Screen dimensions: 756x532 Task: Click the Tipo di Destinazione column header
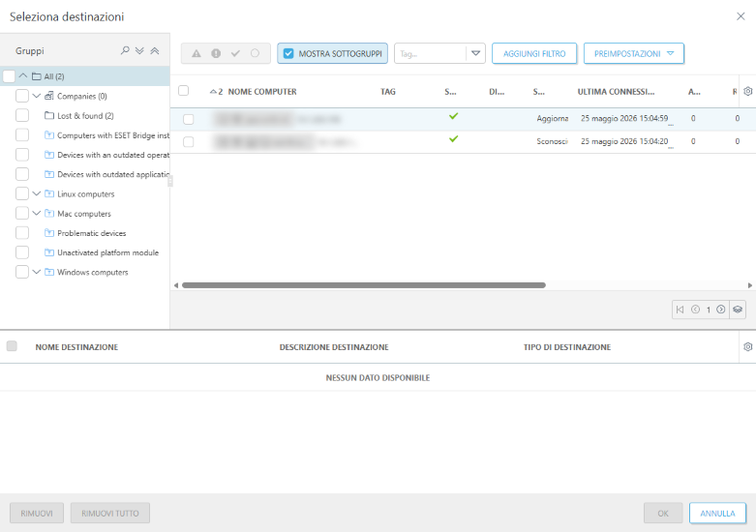(x=567, y=347)
